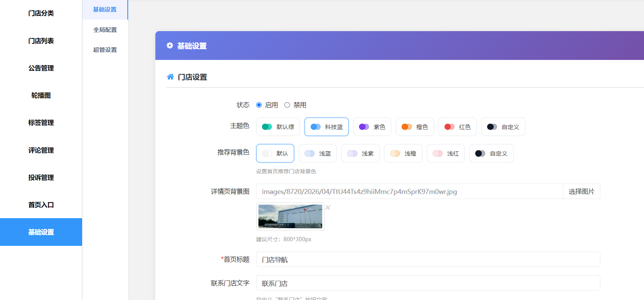Select the 启用 status radio button

tap(259, 105)
